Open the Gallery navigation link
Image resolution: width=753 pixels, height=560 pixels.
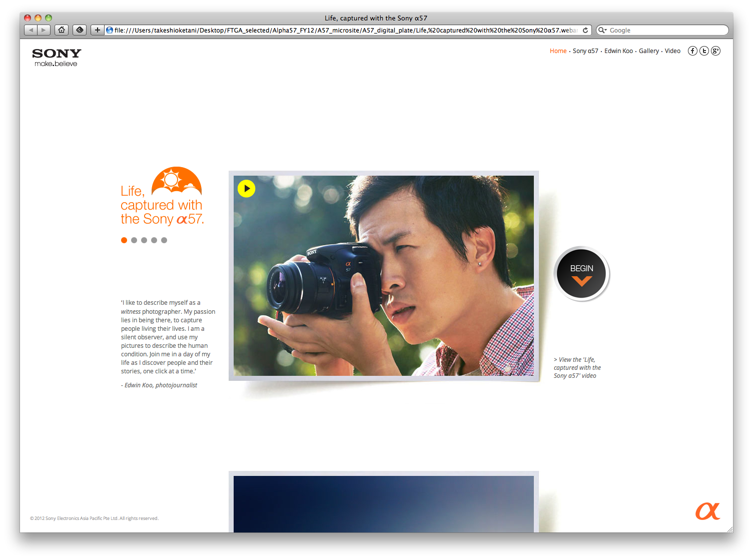click(649, 51)
